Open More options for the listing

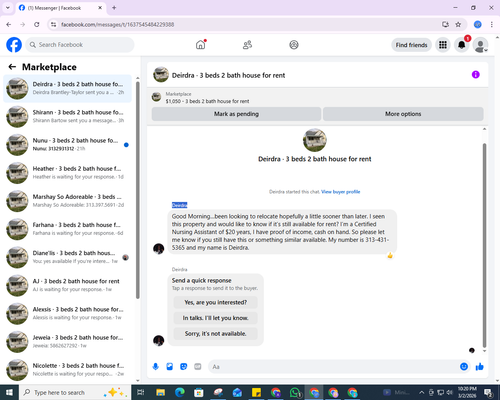[403, 114]
